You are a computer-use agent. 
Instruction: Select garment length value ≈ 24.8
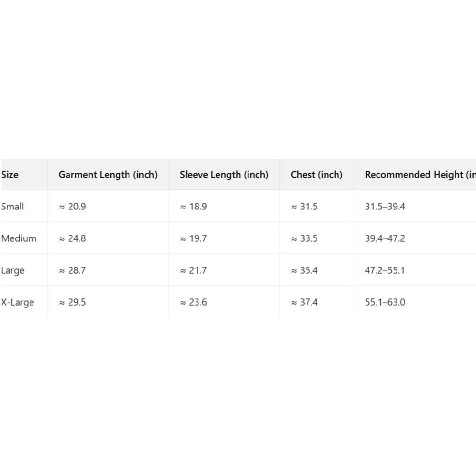tap(72, 238)
